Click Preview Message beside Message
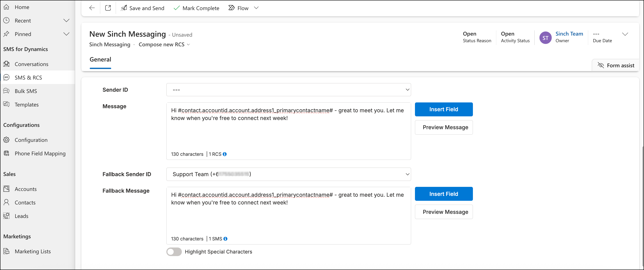Viewport: 644px width, 270px height. click(444, 127)
